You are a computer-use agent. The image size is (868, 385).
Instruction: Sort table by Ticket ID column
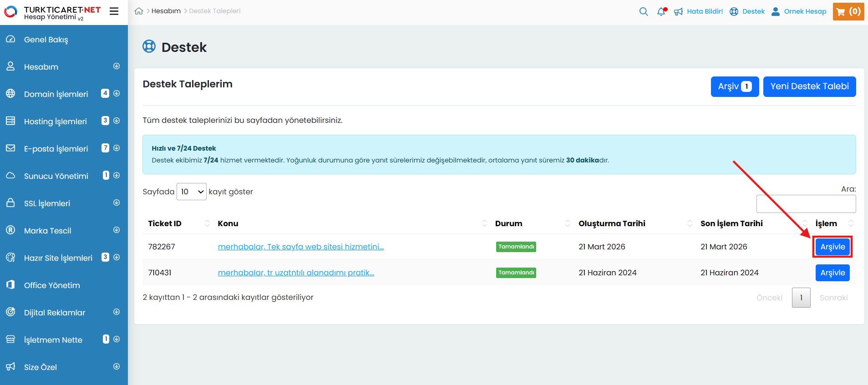point(165,223)
